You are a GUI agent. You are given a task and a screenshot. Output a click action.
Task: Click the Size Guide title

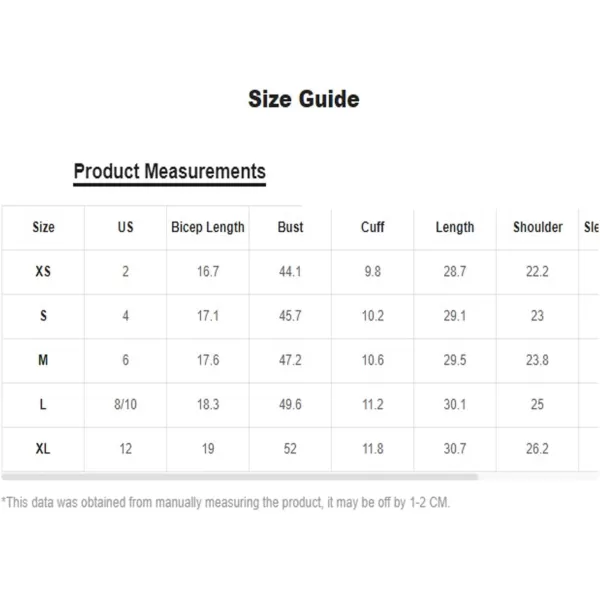click(304, 99)
